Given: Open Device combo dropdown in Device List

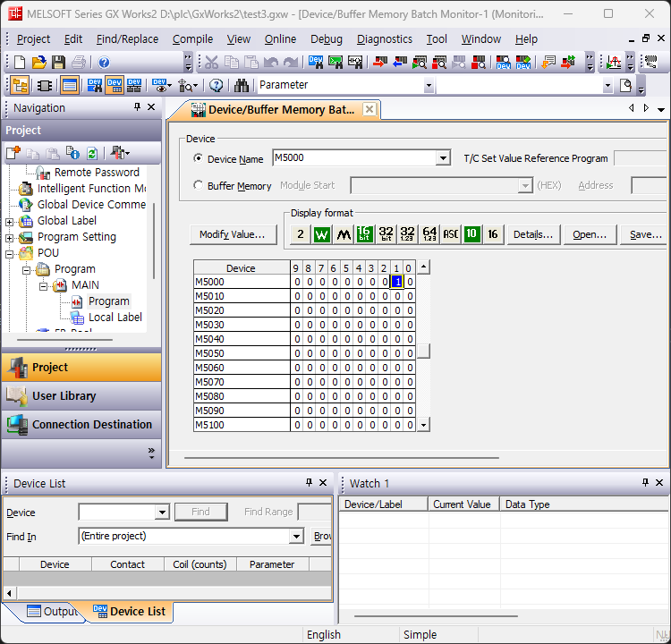Looking at the screenshot, I should click(x=162, y=512).
